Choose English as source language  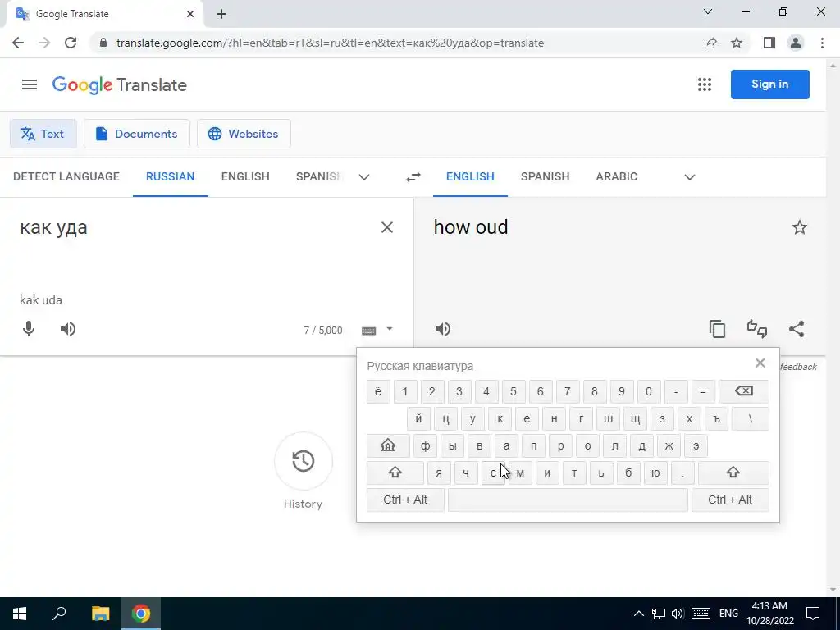[x=245, y=177]
